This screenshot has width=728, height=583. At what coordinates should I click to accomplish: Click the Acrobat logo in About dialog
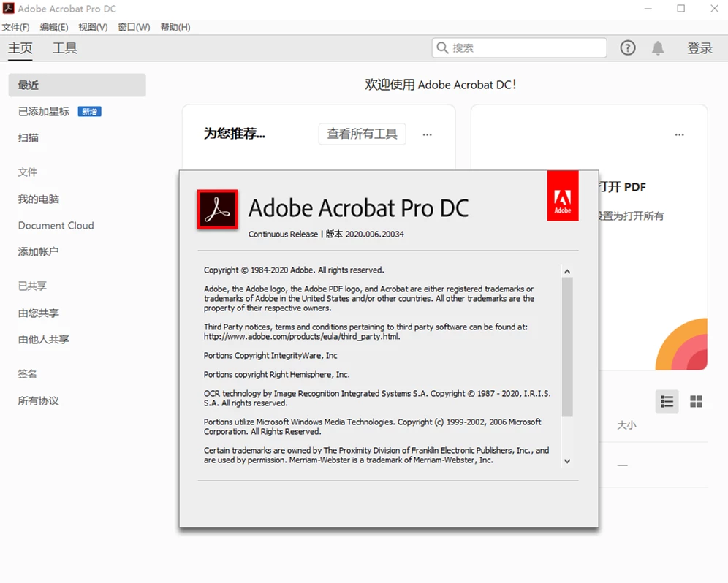pyautogui.click(x=217, y=210)
